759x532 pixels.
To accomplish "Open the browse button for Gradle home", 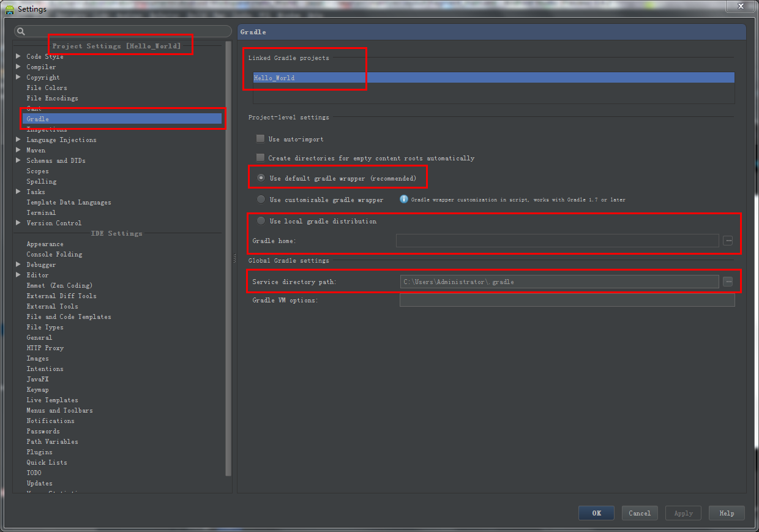I will click(x=728, y=241).
